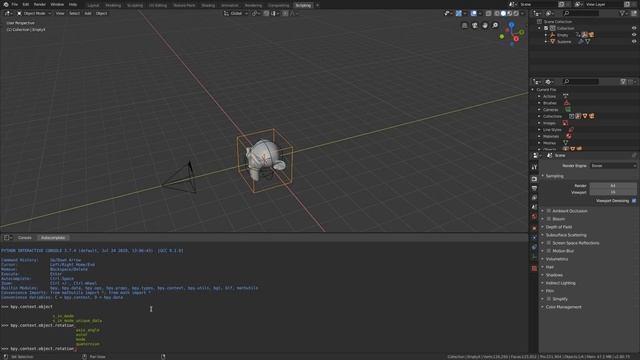
Task: Switch to the Modeling workspace tab
Action: click(x=113, y=5)
